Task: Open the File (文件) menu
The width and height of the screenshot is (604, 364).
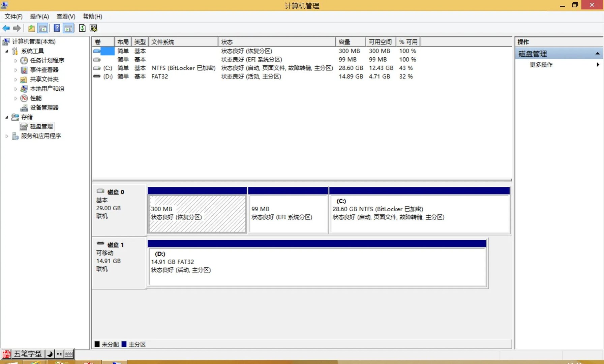Action: 13,17
